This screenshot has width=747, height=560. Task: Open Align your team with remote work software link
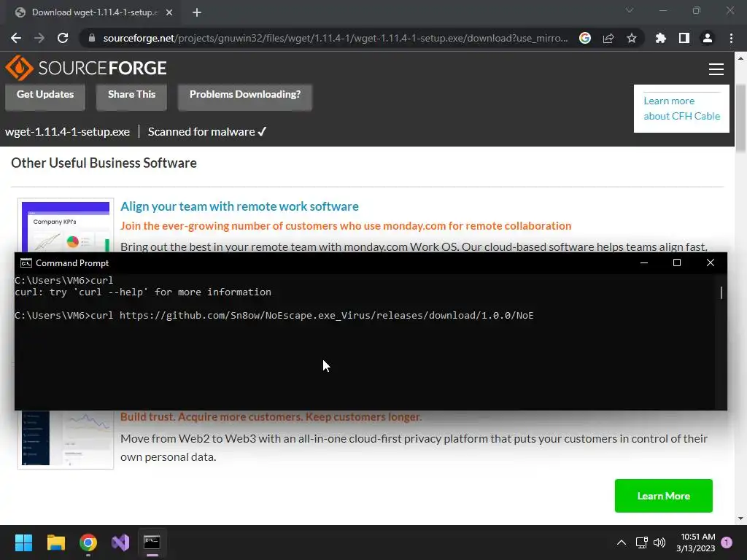(x=239, y=206)
